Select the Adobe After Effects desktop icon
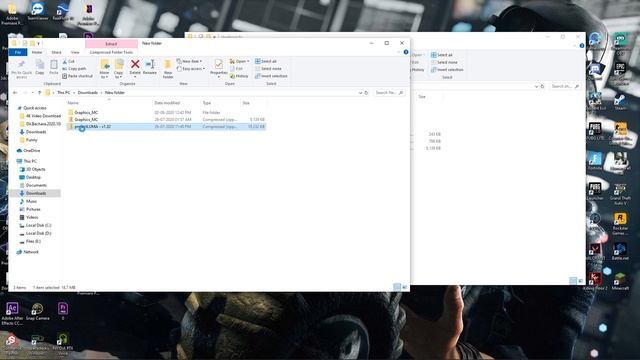 tap(12, 313)
